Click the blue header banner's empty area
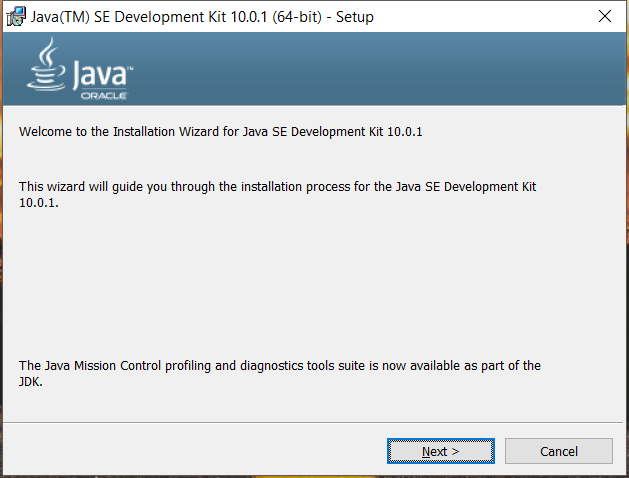Viewport: 629px width, 478px height. [x=400, y=70]
